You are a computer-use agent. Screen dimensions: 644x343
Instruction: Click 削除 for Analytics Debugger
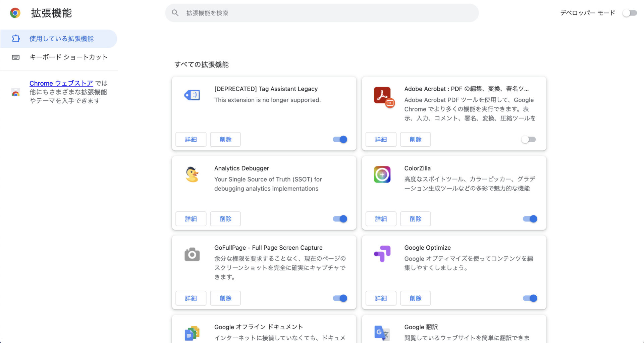click(x=225, y=219)
